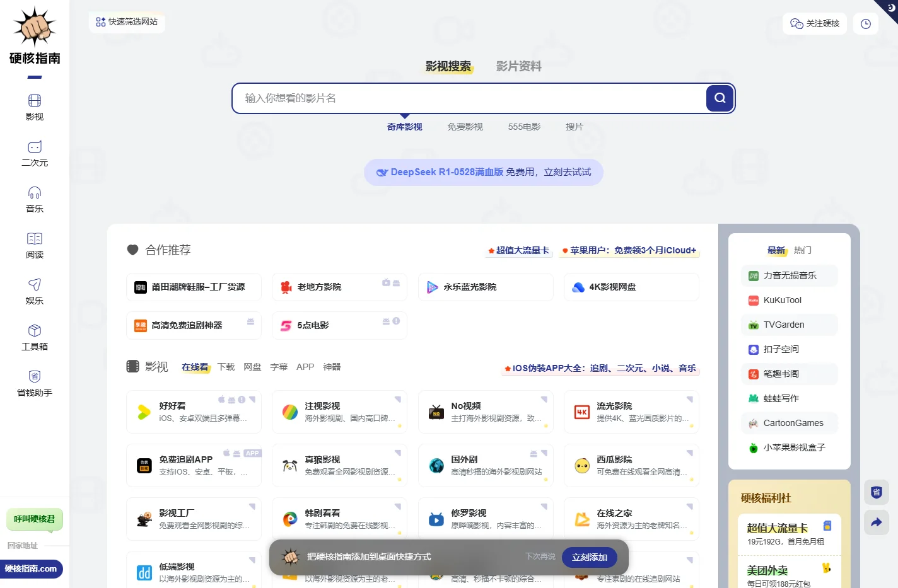Focus the movie name search field

(x=470, y=98)
